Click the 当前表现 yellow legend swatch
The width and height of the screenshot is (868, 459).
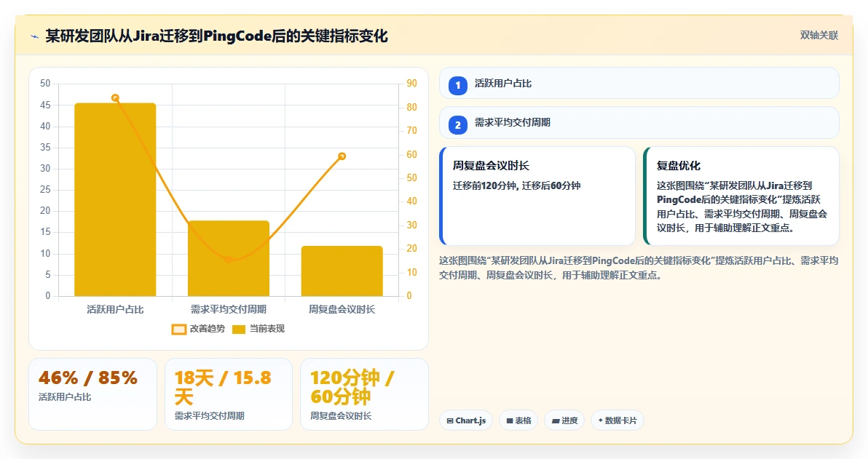239,330
